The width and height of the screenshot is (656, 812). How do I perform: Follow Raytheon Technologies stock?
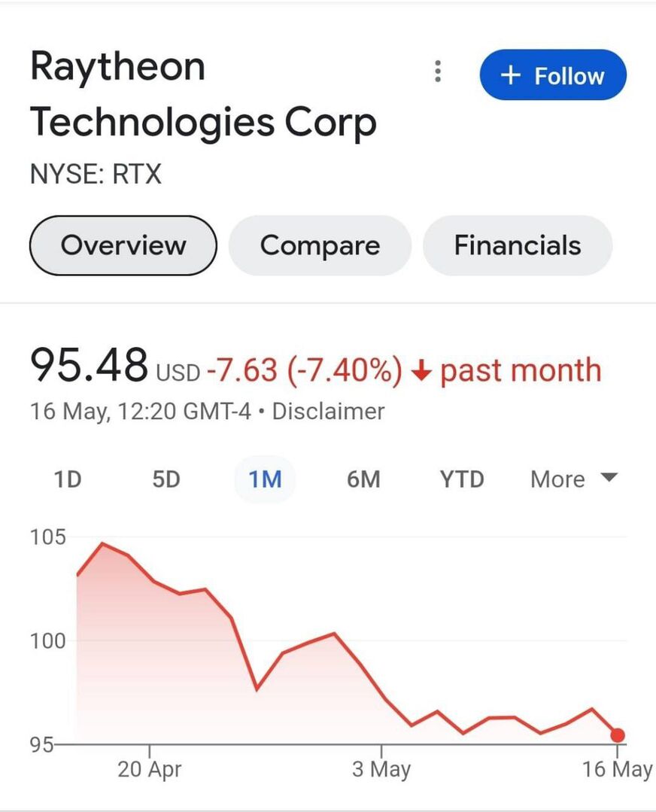pyautogui.click(x=553, y=75)
